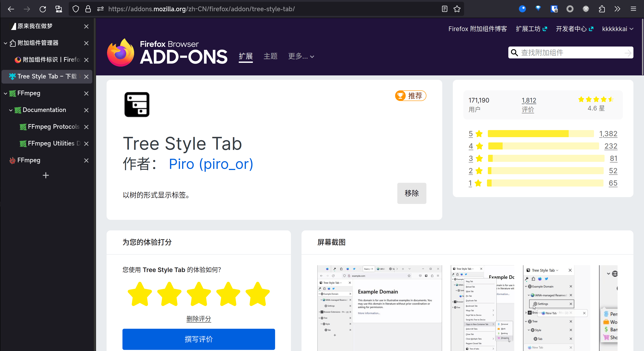Viewport: 644px width, 351px height.
Task: Close the Documentation sidebar tab
Action: tap(86, 110)
